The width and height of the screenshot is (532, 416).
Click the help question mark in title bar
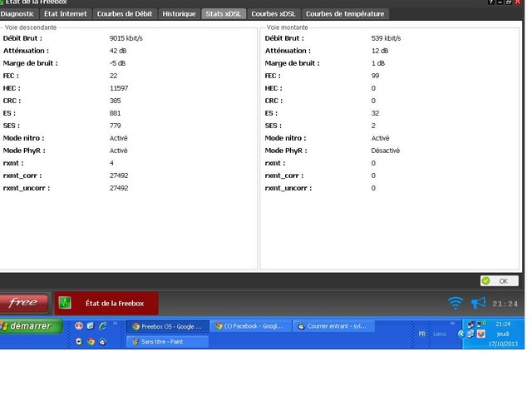pos(490,2)
